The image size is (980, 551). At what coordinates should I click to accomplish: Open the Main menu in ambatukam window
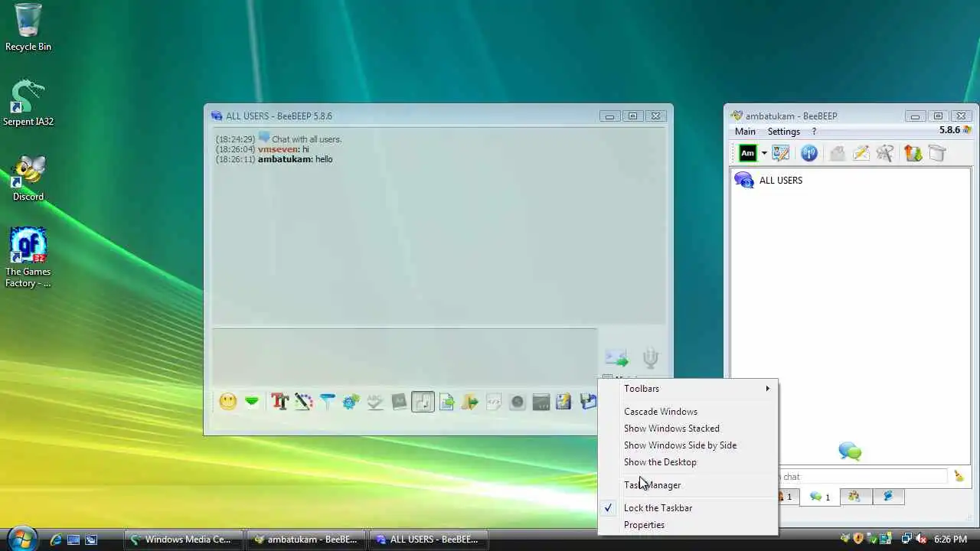click(745, 132)
